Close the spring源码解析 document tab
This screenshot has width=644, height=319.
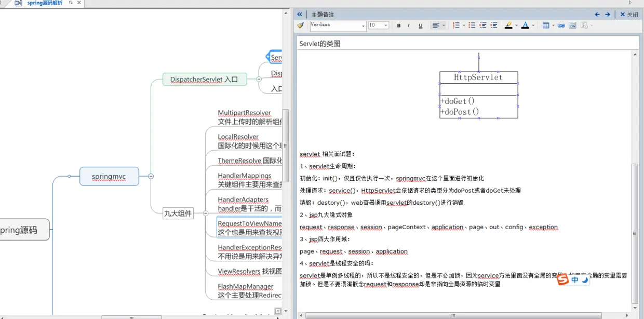pos(79,3)
